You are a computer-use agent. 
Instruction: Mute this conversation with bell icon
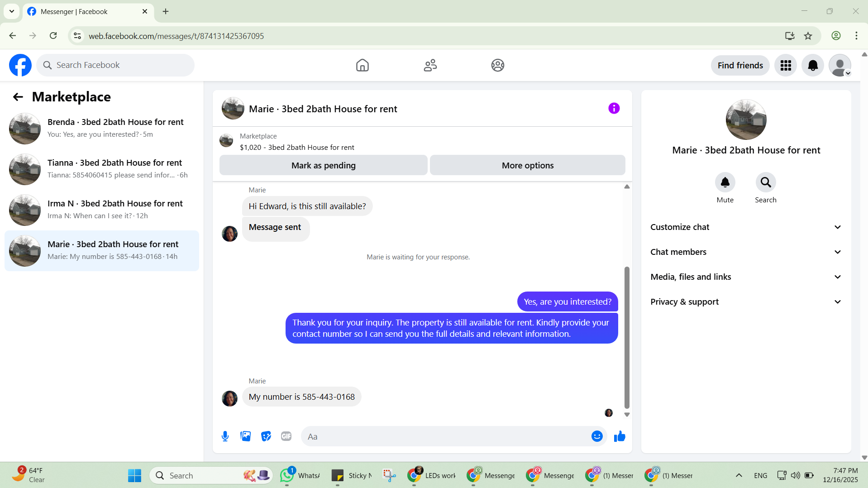point(725,182)
